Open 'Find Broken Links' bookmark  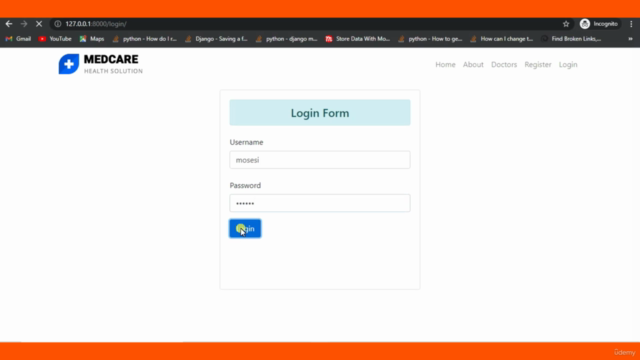(x=571, y=39)
